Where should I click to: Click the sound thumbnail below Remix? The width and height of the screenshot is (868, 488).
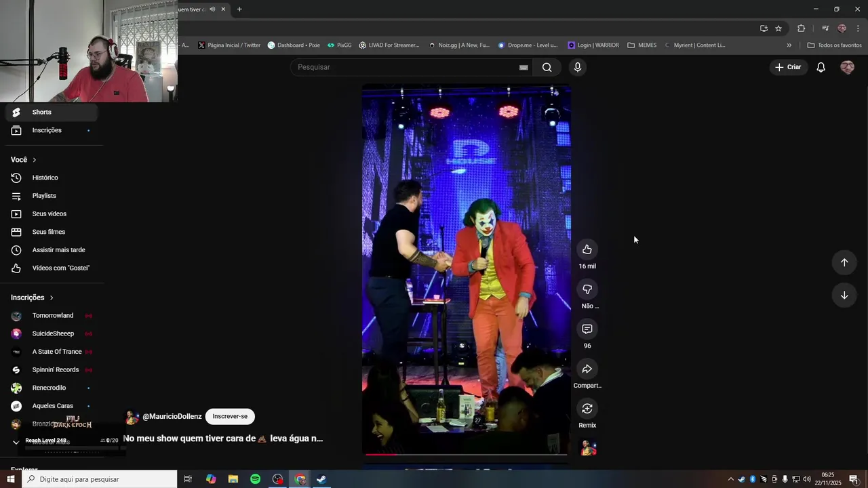(588, 448)
